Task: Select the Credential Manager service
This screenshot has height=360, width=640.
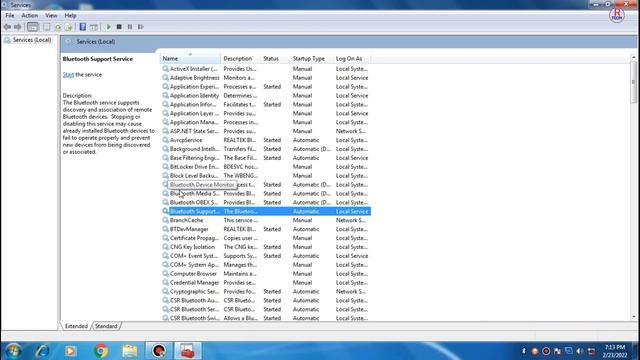Action: pos(266,282)
